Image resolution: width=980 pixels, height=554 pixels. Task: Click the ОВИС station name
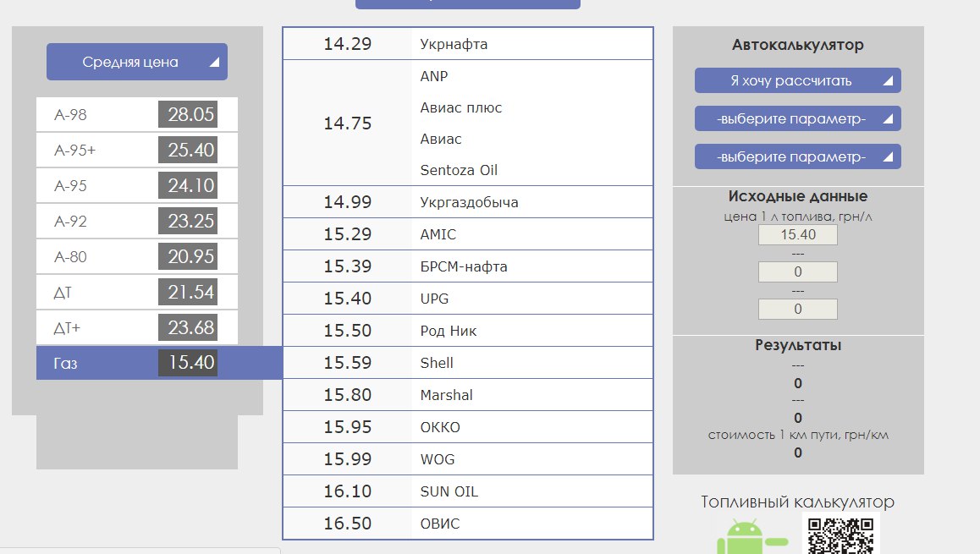point(440,524)
